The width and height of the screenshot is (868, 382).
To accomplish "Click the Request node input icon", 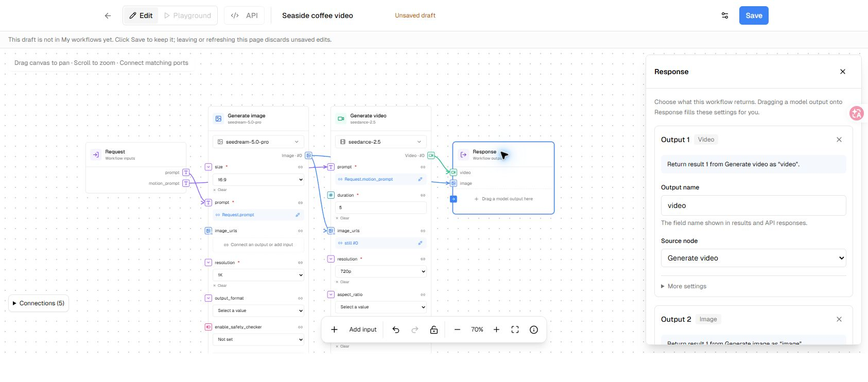I will coord(96,154).
